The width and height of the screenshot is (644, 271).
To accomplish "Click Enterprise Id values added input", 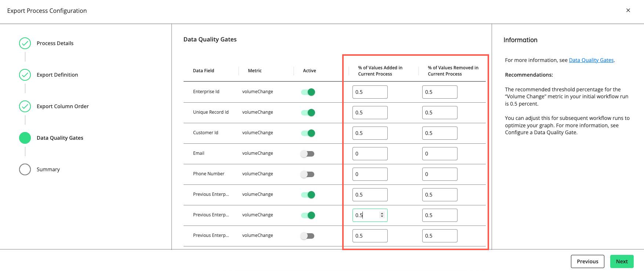I will (370, 92).
